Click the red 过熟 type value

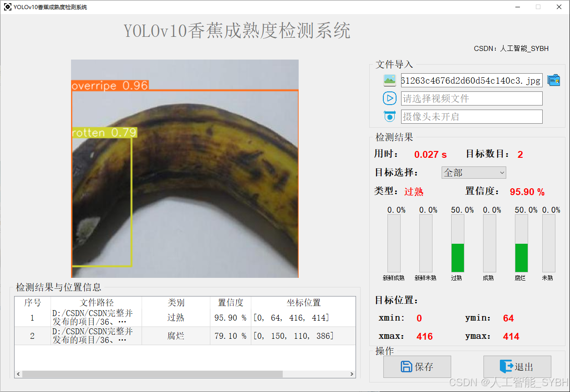pyautogui.click(x=414, y=192)
